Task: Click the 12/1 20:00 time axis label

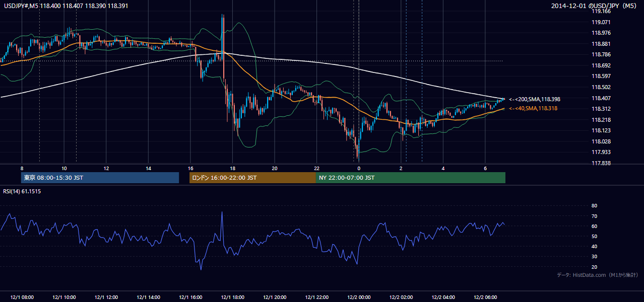Action: [275, 297]
